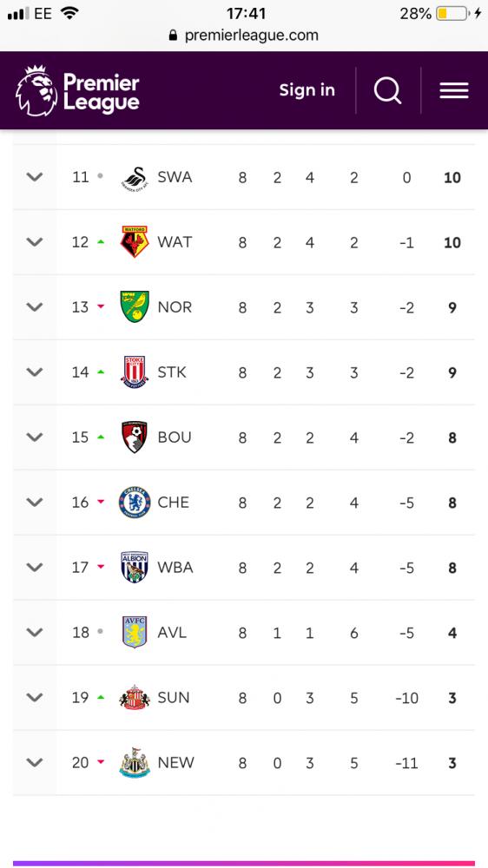Tap the Chelsea club crest

tap(135, 502)
